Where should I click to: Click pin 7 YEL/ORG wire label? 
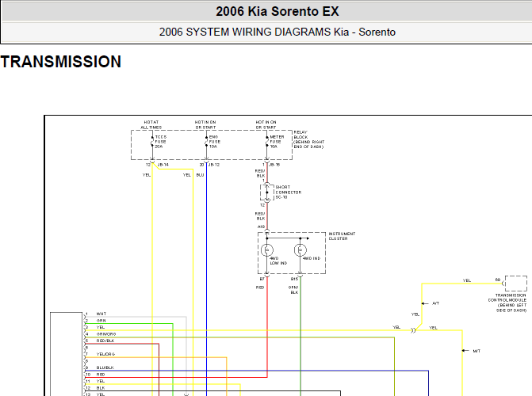pos(105,354)
